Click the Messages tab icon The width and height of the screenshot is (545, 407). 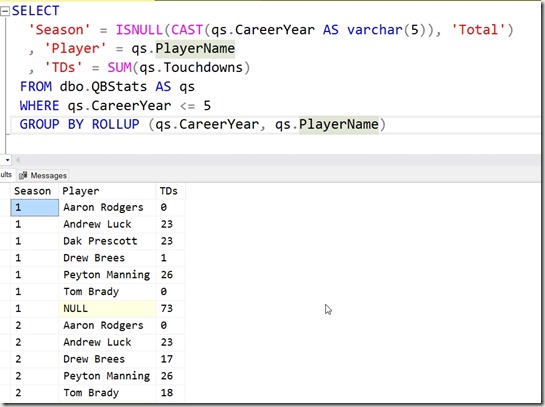23,176
